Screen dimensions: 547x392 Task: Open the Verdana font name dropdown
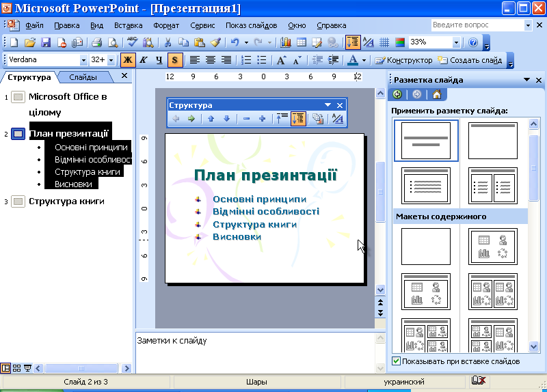[x=83, y=60]
